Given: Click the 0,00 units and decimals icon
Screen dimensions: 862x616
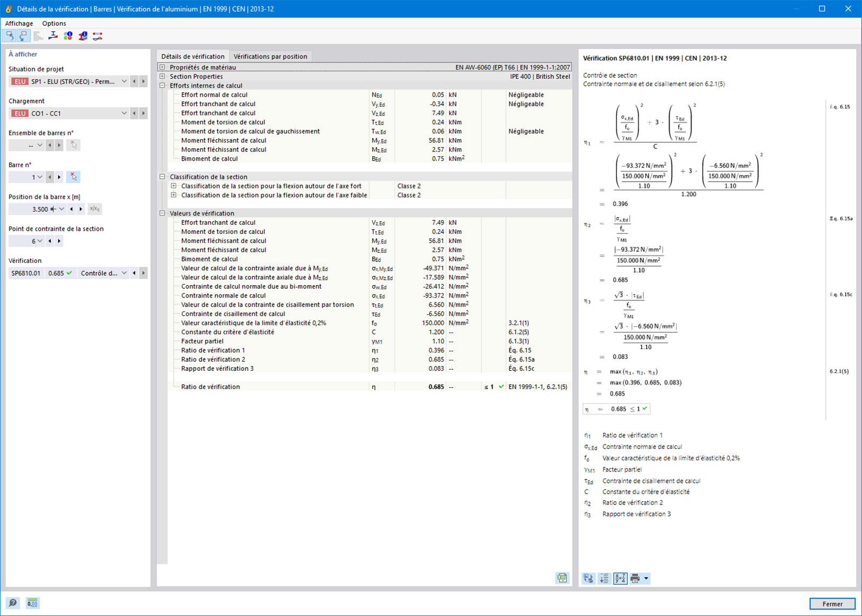Looking at the screenshot, I should (x=32, y=603).
